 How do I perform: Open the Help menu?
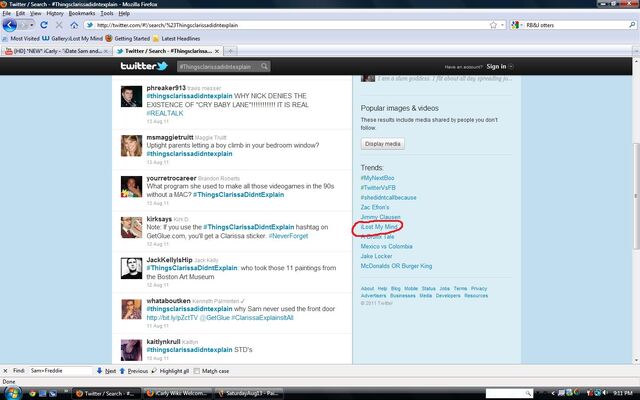(x=124, y=13)
